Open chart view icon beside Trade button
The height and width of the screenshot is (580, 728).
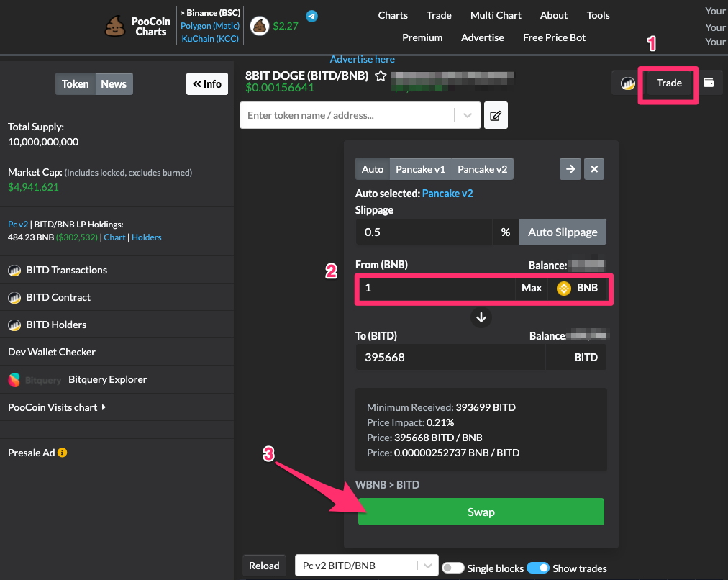(x=627, y=83)
